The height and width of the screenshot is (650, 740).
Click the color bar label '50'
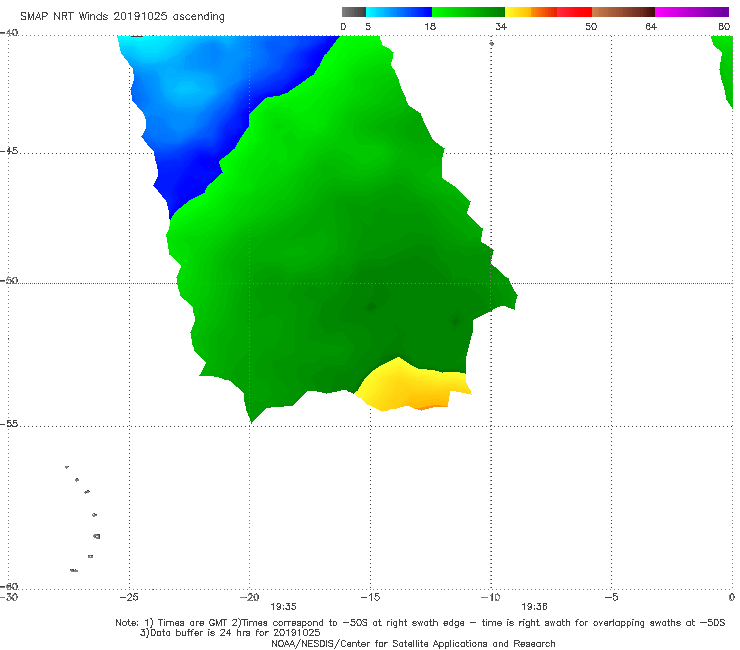pos(591,27)
